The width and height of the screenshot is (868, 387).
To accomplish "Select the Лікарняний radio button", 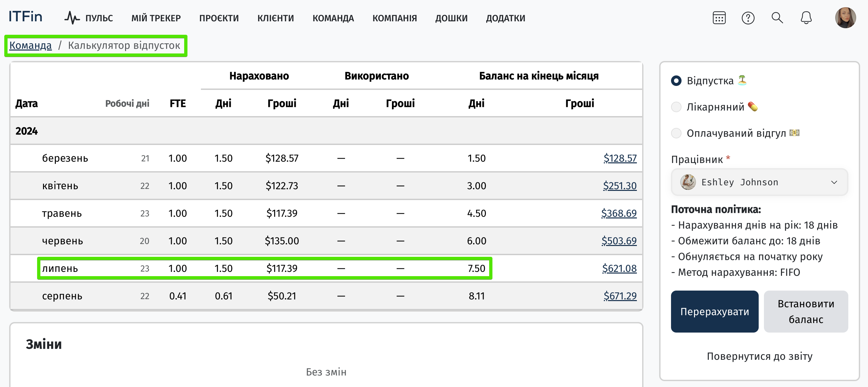I will click(x=676, y=107).
